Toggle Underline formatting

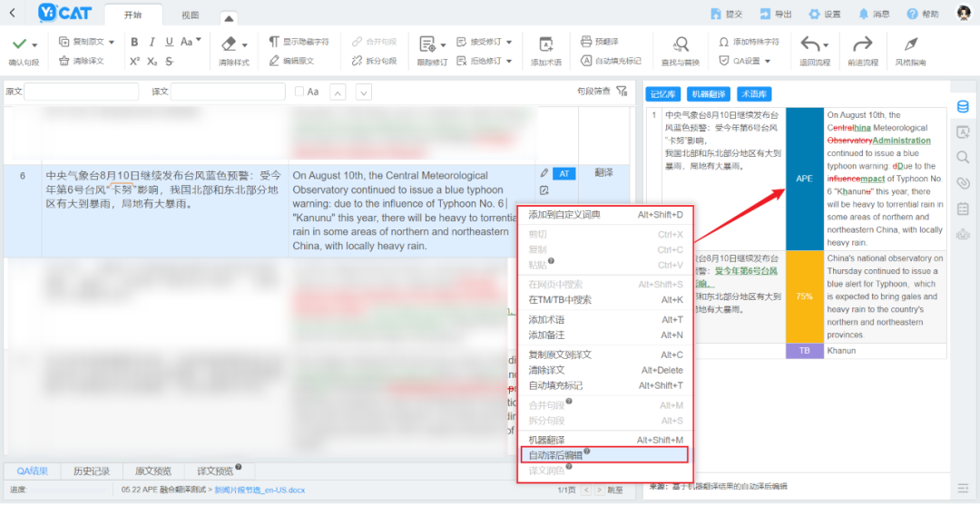(170, 42)
